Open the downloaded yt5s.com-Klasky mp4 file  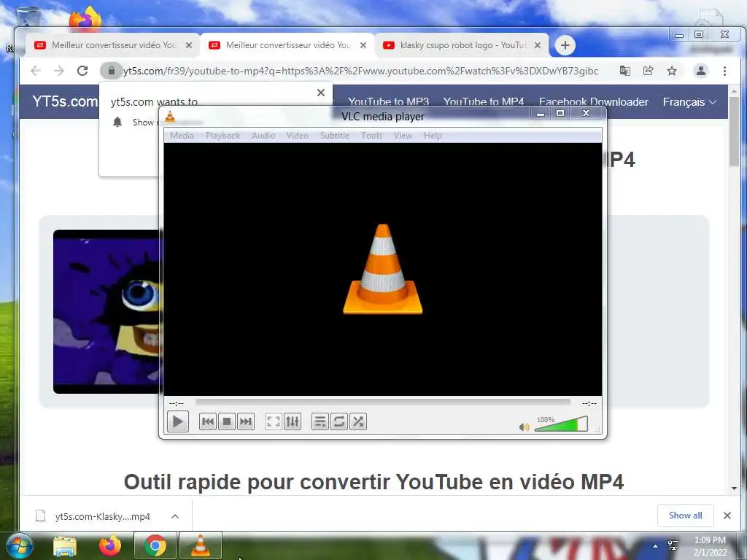click(x=102, y=516)
